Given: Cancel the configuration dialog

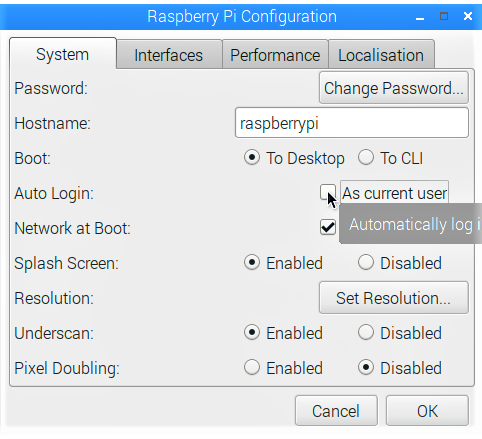Looking at the screenshot, I should [336, 411].
